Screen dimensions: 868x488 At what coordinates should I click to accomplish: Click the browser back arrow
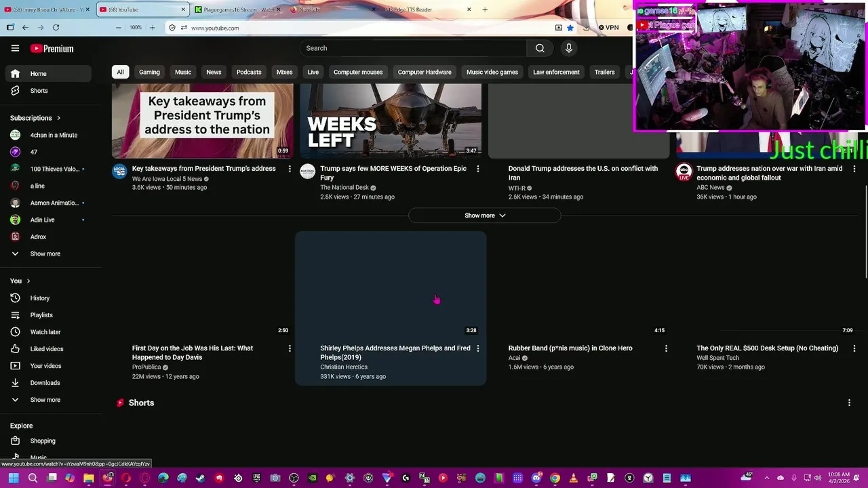25,28
